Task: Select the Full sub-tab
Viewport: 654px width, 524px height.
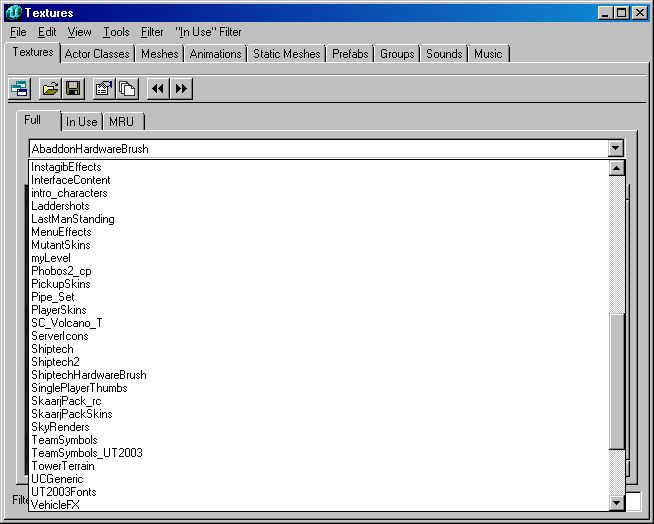Action: click(38, 120)
